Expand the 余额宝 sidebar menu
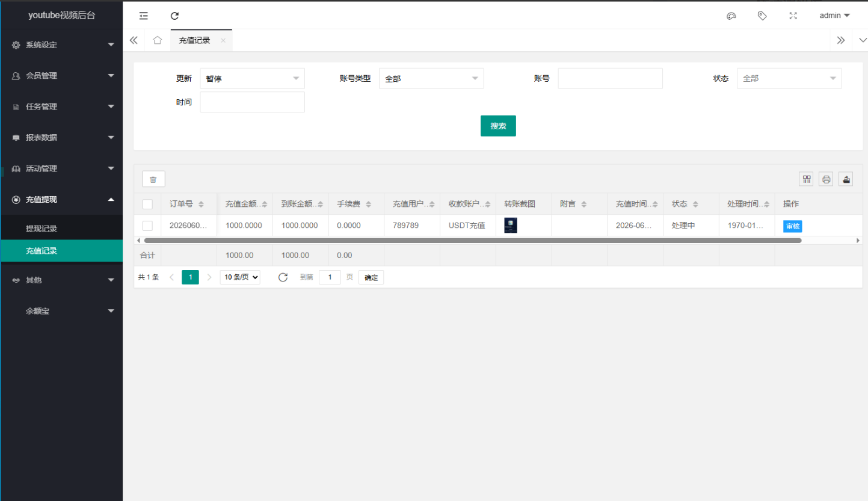The width and height of the screenshot is (868, 501). pos(61,311)
